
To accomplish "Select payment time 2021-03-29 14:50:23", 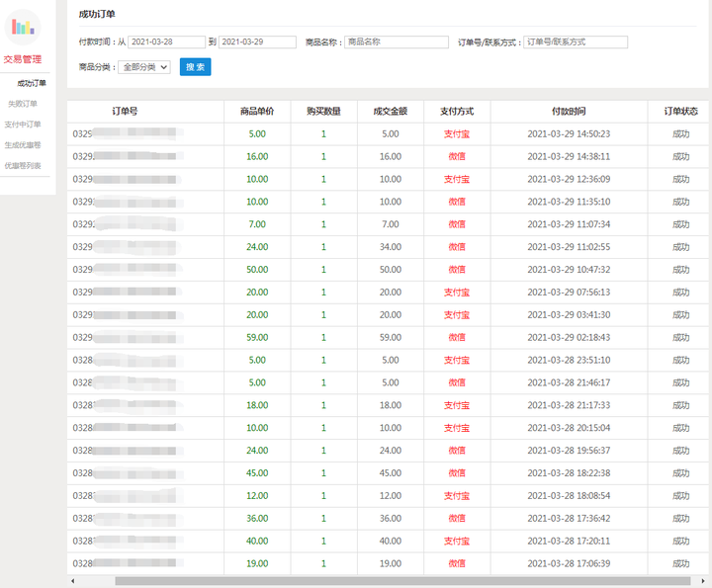I will [x=569, y=133].
